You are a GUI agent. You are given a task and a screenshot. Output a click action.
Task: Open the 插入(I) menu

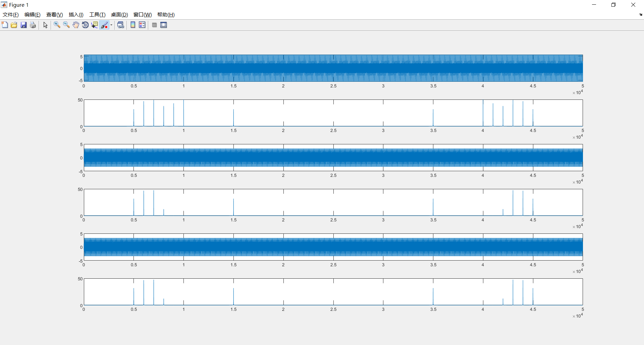click(76, 14)
